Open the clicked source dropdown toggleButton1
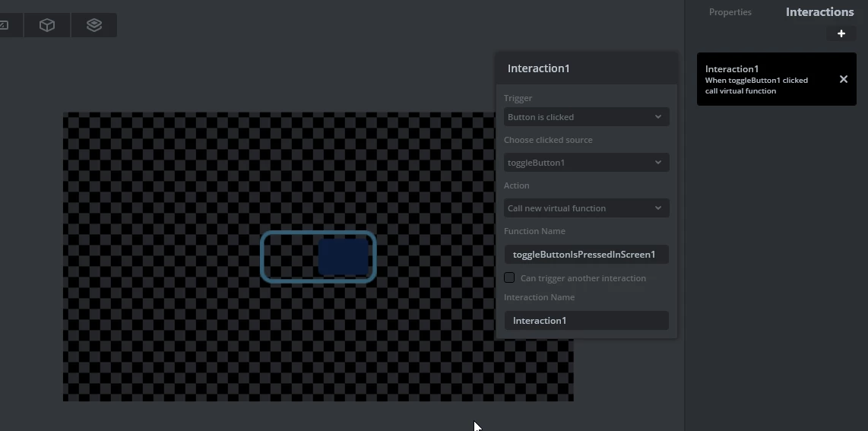868x431 pixels. click(586, 162)
